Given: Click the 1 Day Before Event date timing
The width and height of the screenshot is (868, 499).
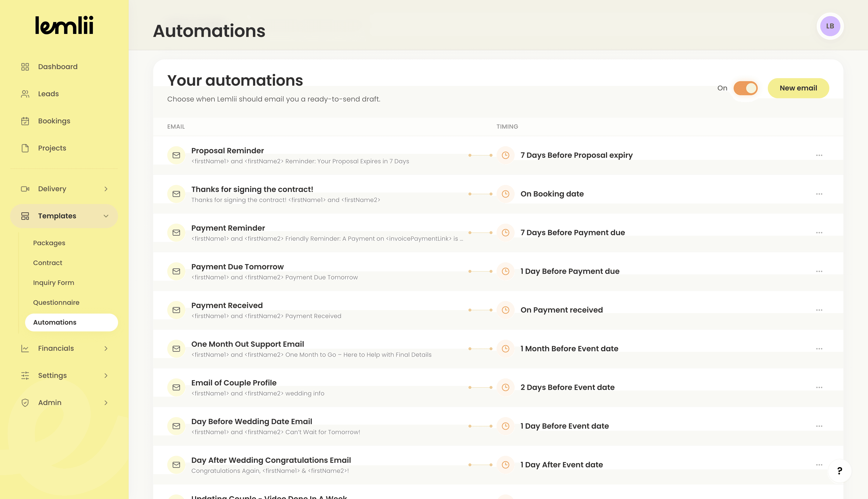Looking at the screenshot, I should (x=565, y=426).
